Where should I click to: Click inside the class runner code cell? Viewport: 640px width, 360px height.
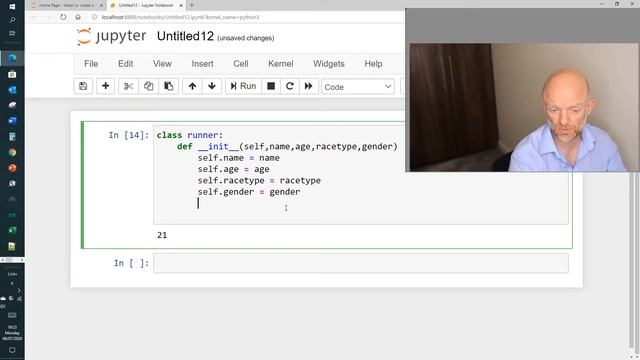361,175
